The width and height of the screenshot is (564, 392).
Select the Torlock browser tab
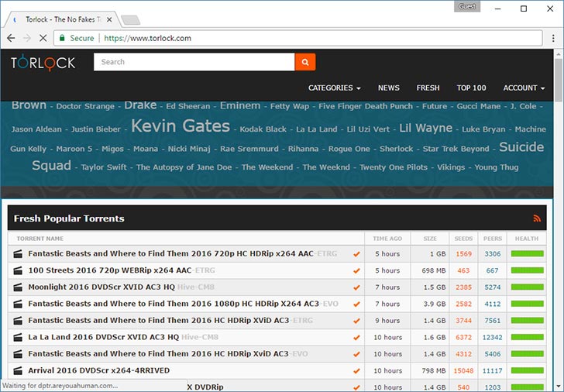pos(61,20)
